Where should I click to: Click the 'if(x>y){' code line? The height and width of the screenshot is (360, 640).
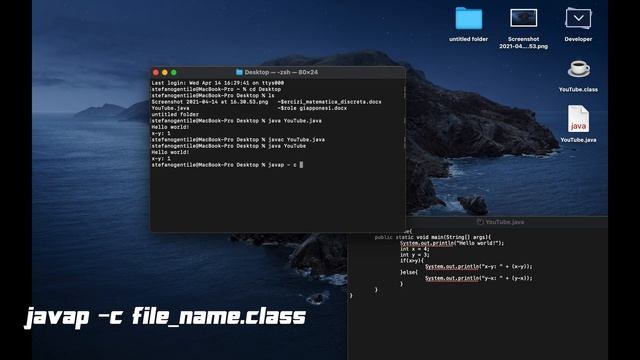411,260
